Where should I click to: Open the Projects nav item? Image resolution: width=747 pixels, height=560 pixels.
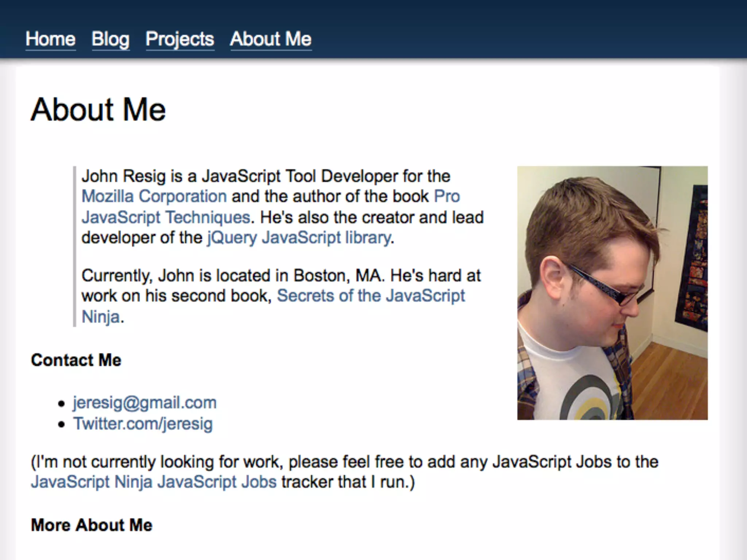tap(180, 39)
